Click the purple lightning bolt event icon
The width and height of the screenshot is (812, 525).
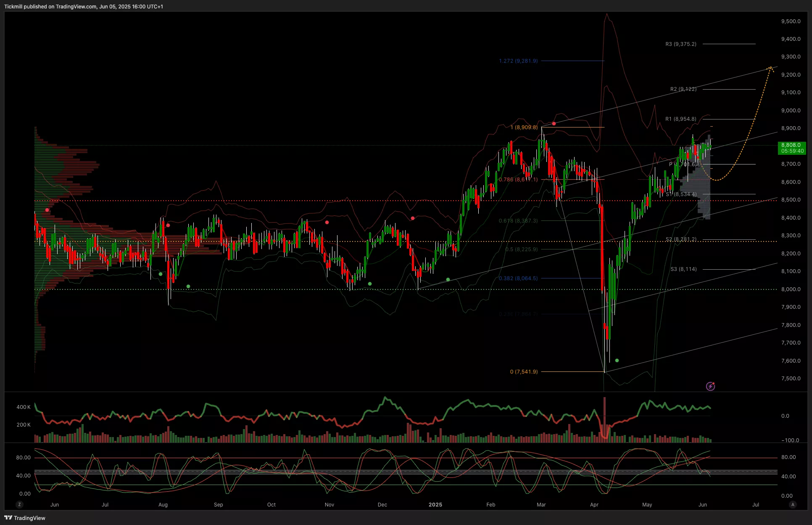point(710,386)
